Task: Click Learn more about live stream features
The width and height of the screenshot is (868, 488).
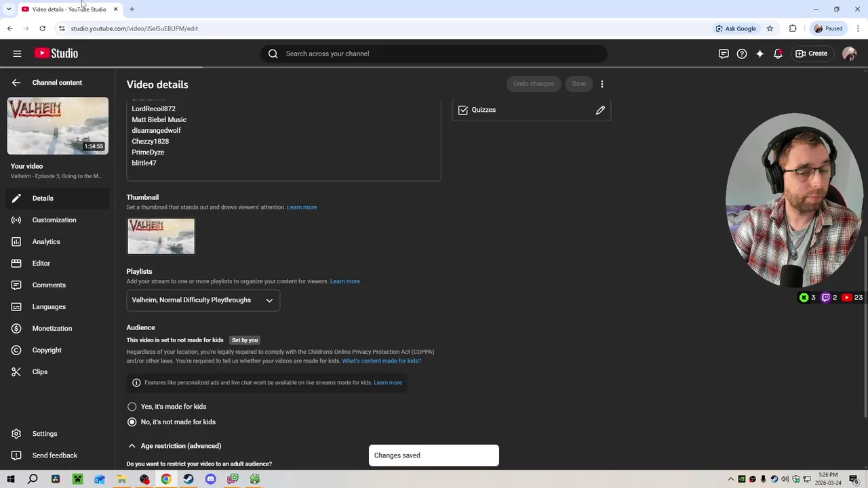Action: point(388,383)
